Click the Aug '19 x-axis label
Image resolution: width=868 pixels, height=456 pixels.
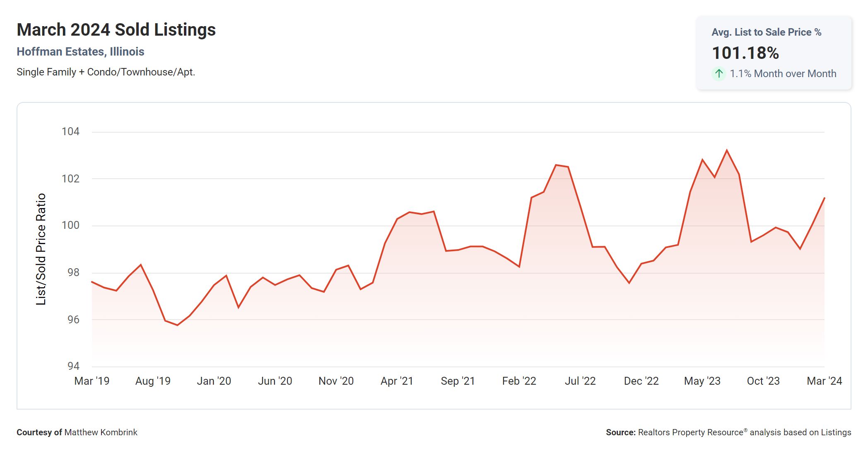[x=153, y=381]
